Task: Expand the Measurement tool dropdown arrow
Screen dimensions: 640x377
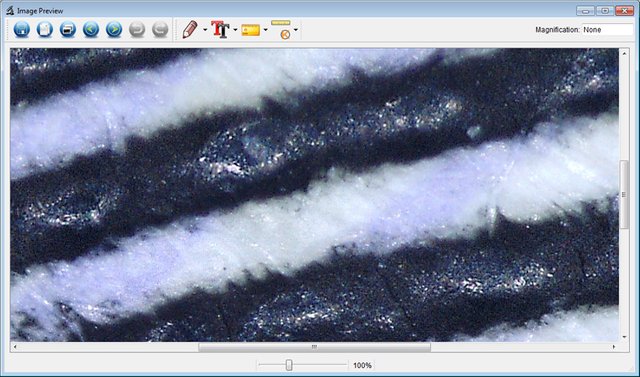Action: pos(265,29)
